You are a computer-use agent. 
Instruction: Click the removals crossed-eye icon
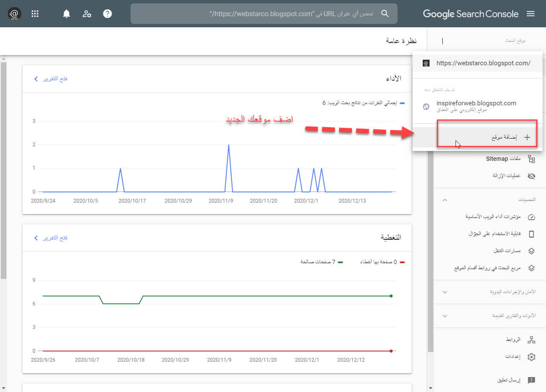click(531, 176)
